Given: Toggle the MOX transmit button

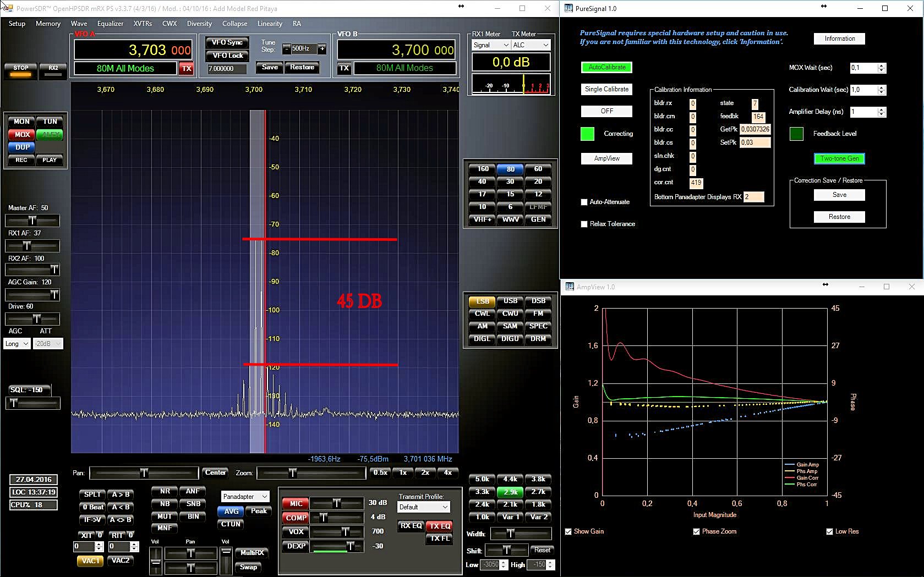Looking at the screenshot, I should click(21, 134).
